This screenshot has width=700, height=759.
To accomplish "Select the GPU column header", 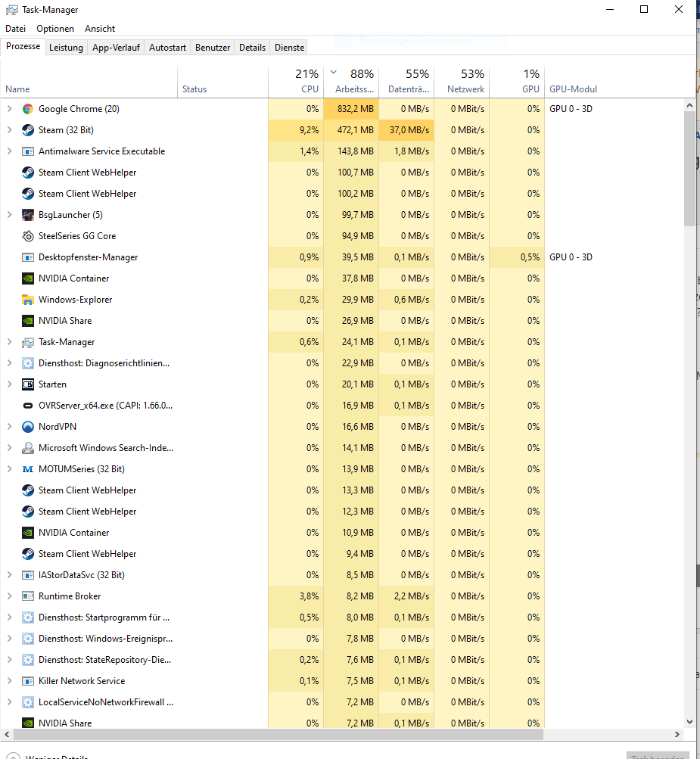I will tap(517, 81).
